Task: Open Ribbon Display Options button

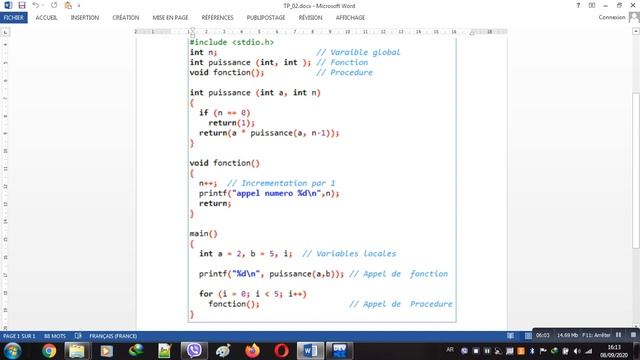Action: coord(592,5)
